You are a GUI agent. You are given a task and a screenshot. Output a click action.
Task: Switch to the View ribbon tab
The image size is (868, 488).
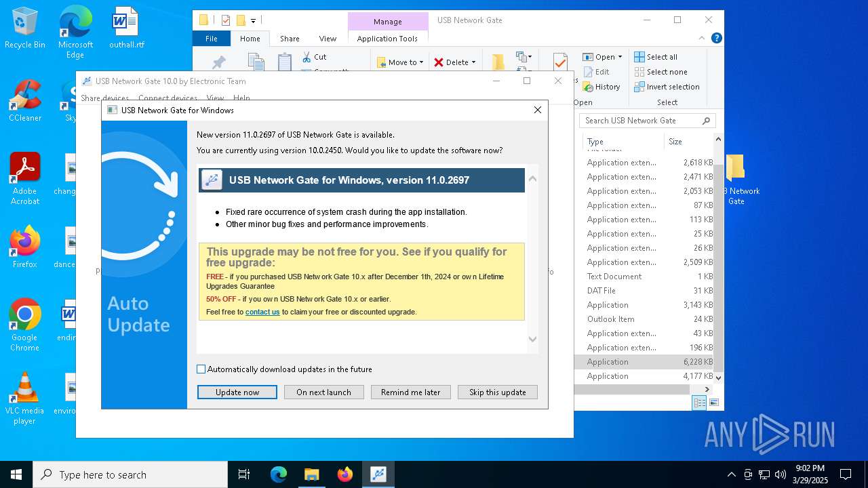(328, 39)
